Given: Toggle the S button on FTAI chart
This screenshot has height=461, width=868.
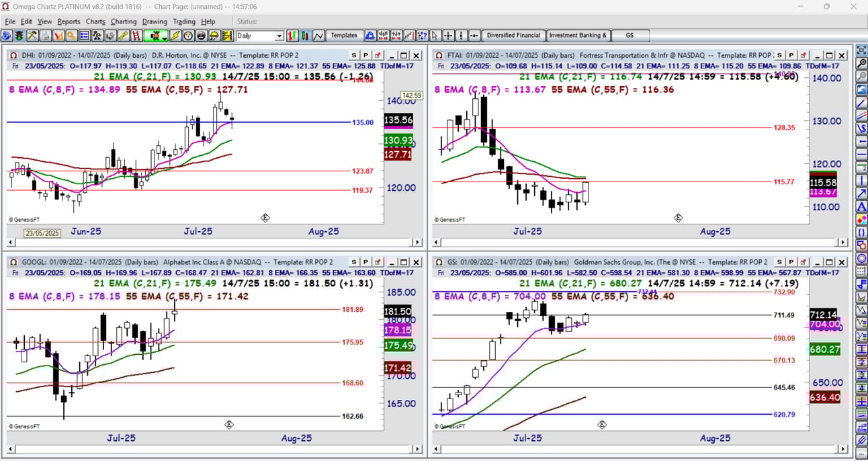Looking at the screenshot, I should point(780,55).
